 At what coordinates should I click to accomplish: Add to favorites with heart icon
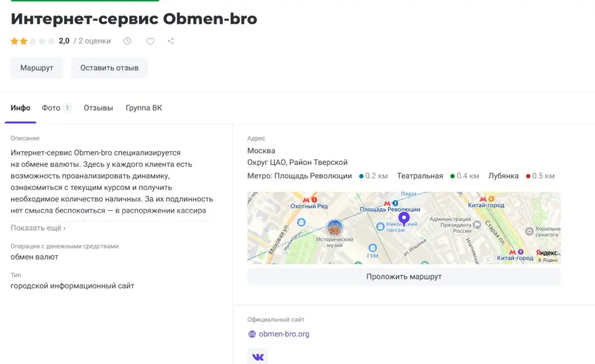click(x=150, y=41)
